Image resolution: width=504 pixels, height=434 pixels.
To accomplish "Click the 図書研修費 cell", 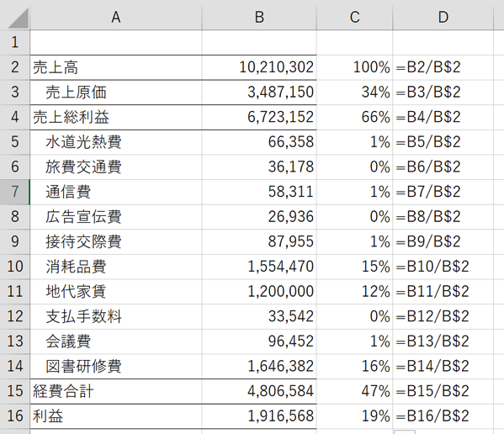I will [116, 366].
